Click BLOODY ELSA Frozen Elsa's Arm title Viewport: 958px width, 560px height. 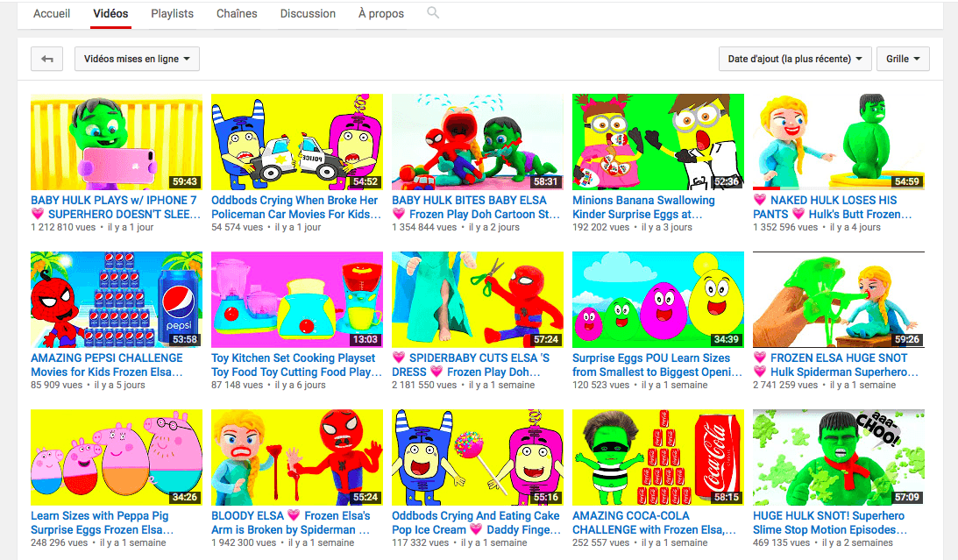[x=291, y=522]
